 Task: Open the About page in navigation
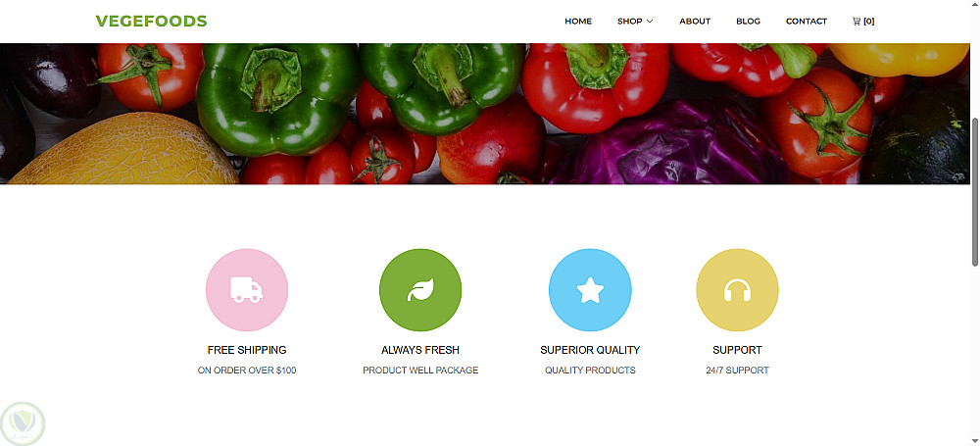[695, 22]
